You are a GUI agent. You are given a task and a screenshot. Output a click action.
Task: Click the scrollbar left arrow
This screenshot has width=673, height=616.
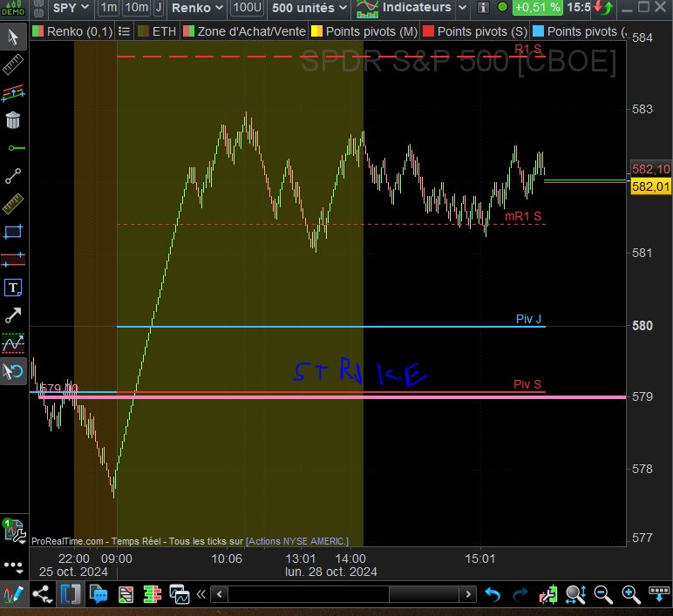[x=220, y=594]
